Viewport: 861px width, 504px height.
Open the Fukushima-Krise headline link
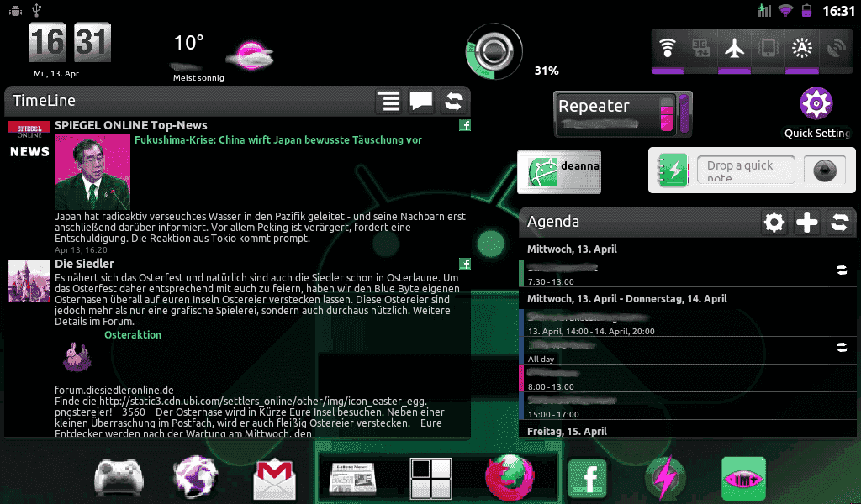(278, 139)
